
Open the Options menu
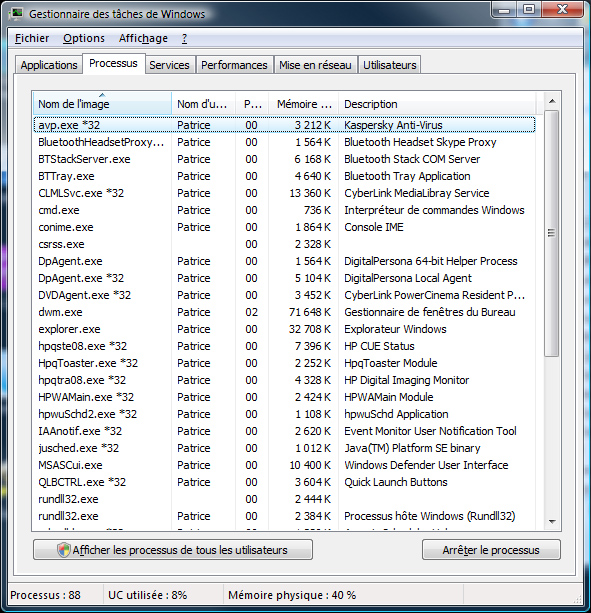(x=84, y=38)
